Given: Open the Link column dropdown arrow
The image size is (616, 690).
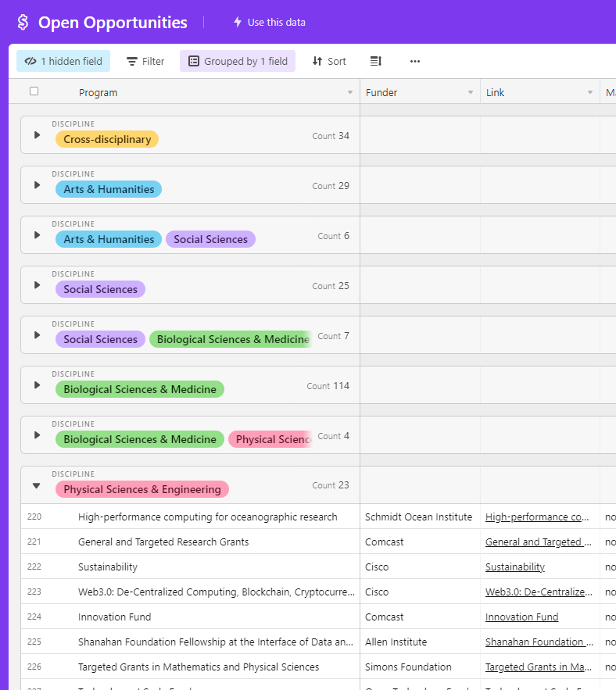Looking at the screenshot, I should (590, 93).
